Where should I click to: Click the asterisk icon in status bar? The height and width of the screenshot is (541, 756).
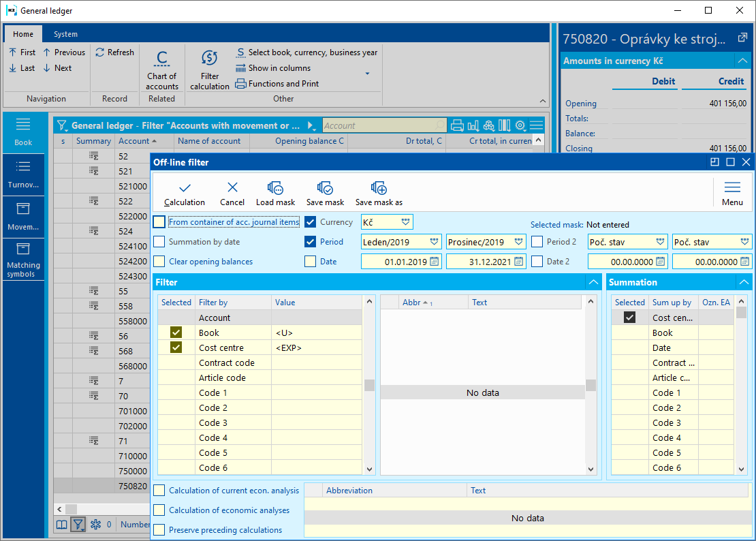95,525
